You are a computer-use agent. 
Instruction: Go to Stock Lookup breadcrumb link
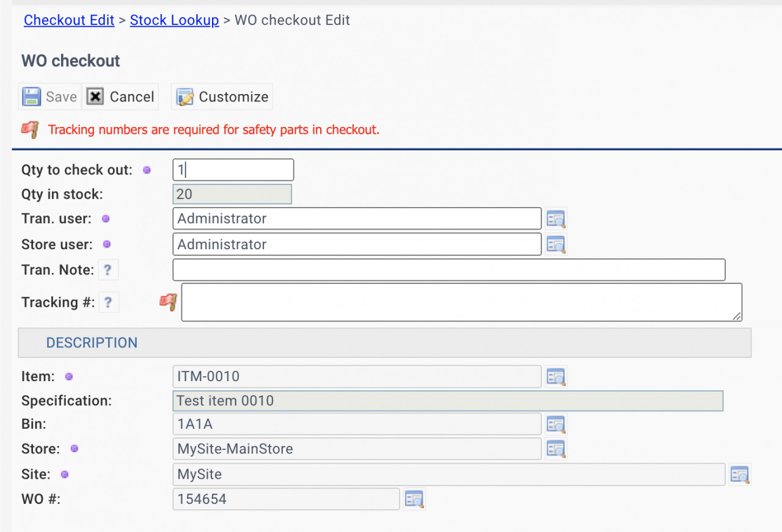pyautogui.click(x=174, y=20)
